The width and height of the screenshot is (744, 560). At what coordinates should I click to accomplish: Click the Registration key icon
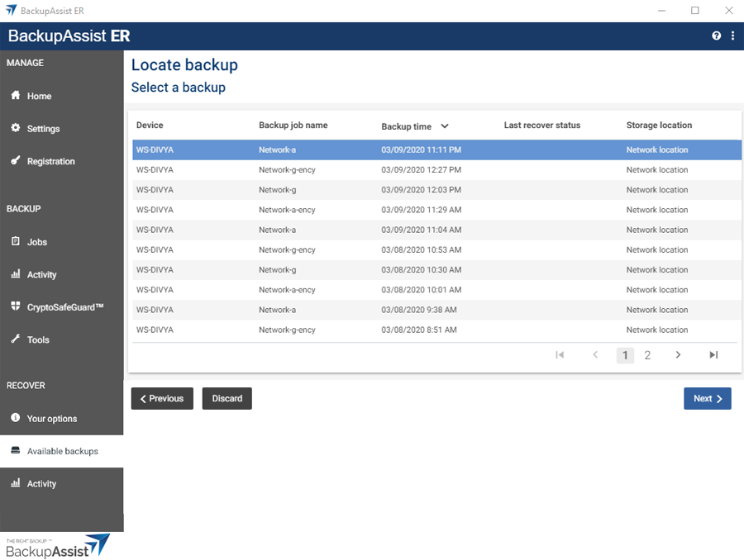point(16,161)
